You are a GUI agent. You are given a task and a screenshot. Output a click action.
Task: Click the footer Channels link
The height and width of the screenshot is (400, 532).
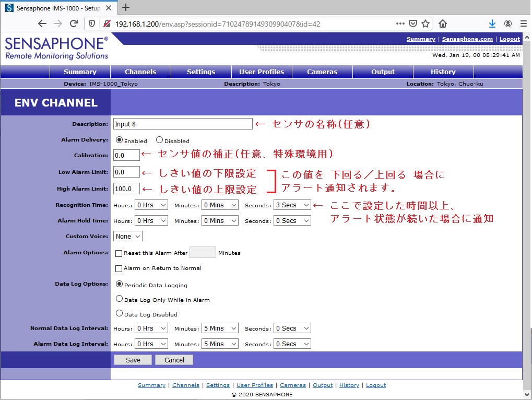click(x=185, y=385)
